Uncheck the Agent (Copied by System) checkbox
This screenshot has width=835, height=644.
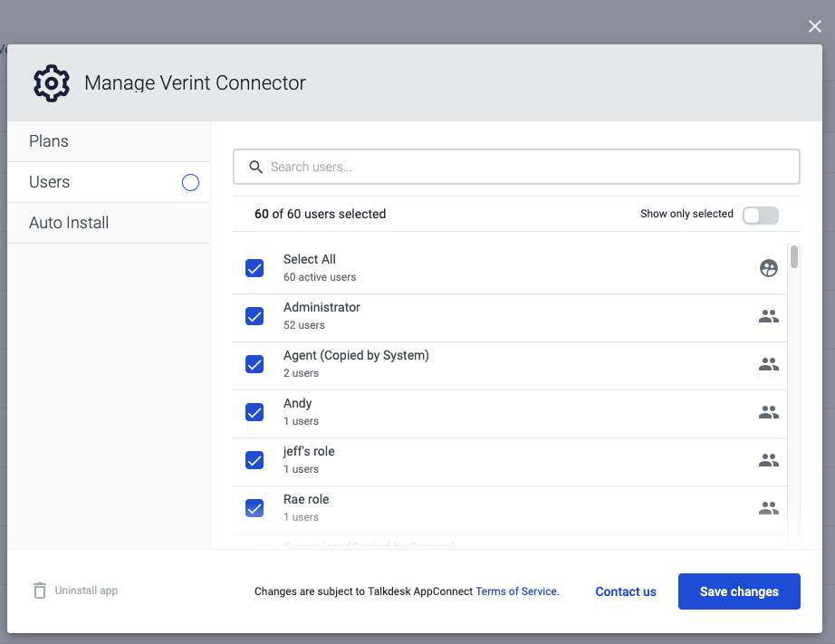(x=254, y=364)
